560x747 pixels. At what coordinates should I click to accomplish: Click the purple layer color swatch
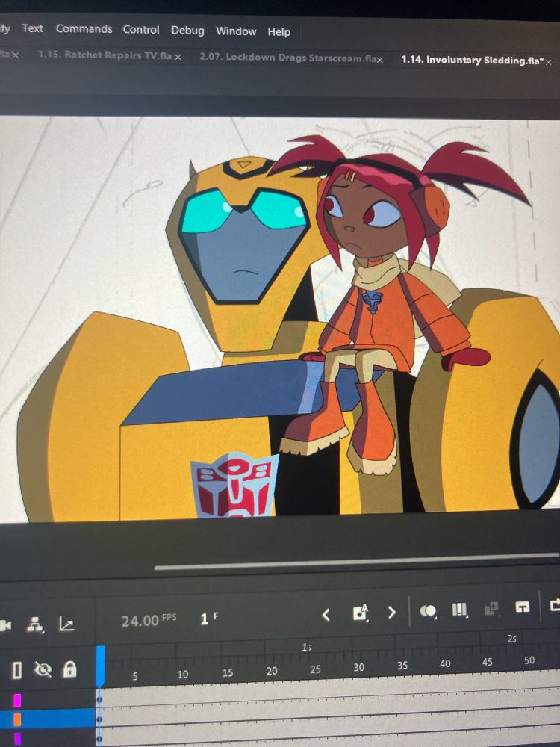(17, 739)
